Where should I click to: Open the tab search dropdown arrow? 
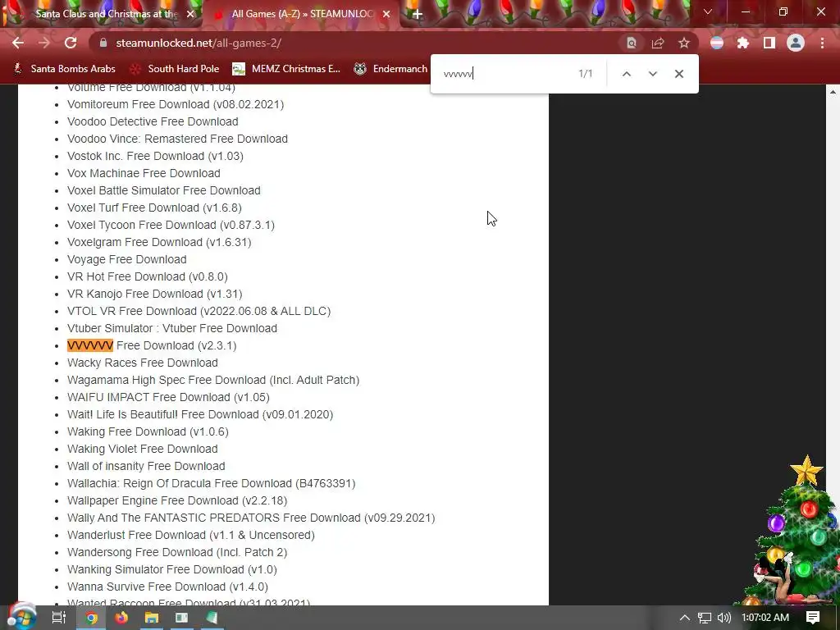708,11
